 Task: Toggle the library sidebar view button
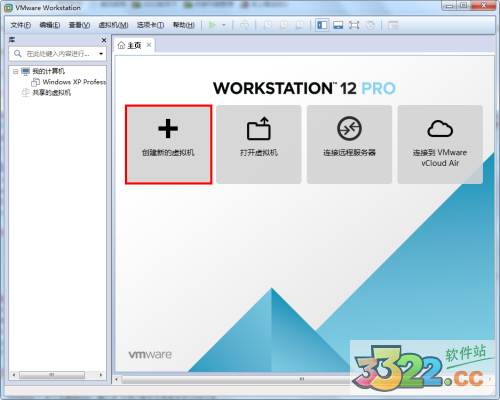click(322, 25)
